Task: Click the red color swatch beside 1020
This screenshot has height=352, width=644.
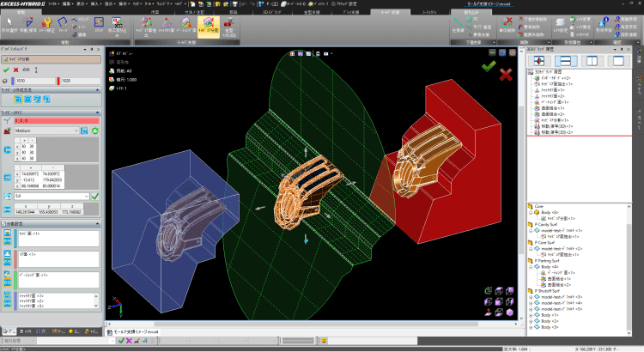Action: click(x=58, y=81)
